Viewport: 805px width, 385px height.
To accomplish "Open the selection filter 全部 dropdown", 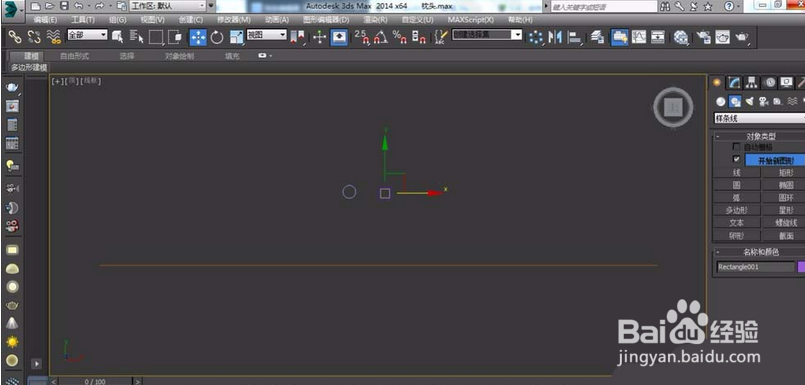I will [x=87, y=35].
